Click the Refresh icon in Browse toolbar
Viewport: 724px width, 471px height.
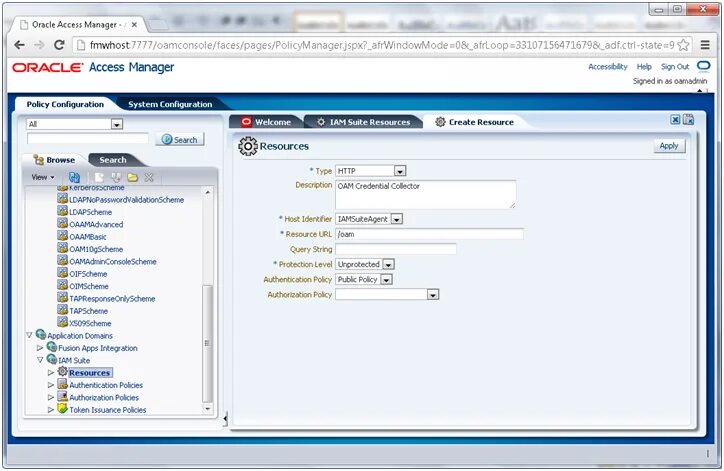(74, 177)
